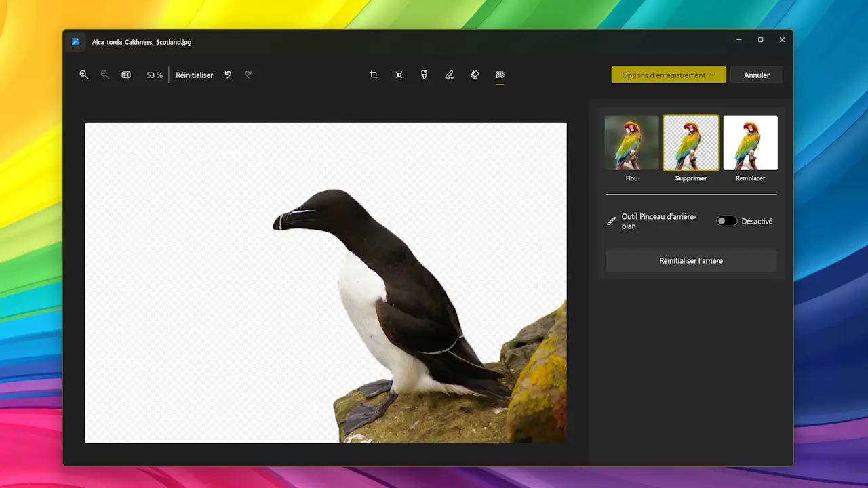Enable the Outil Pinceau d'arrière-plan toggle
This screenshot has height=488, width=868.
pos(726,221)
